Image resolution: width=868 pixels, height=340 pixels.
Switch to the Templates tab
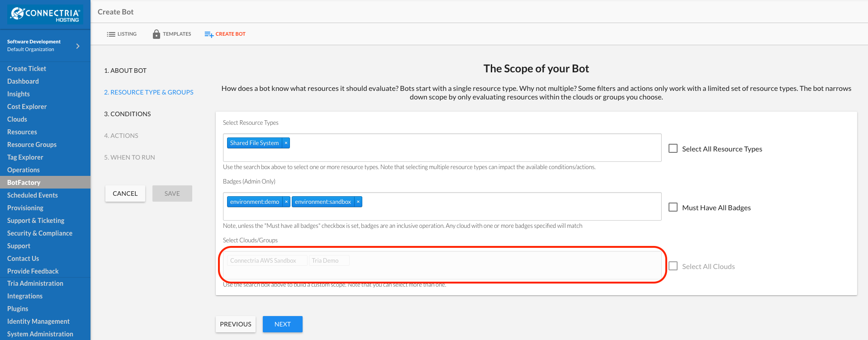point(172,34)
